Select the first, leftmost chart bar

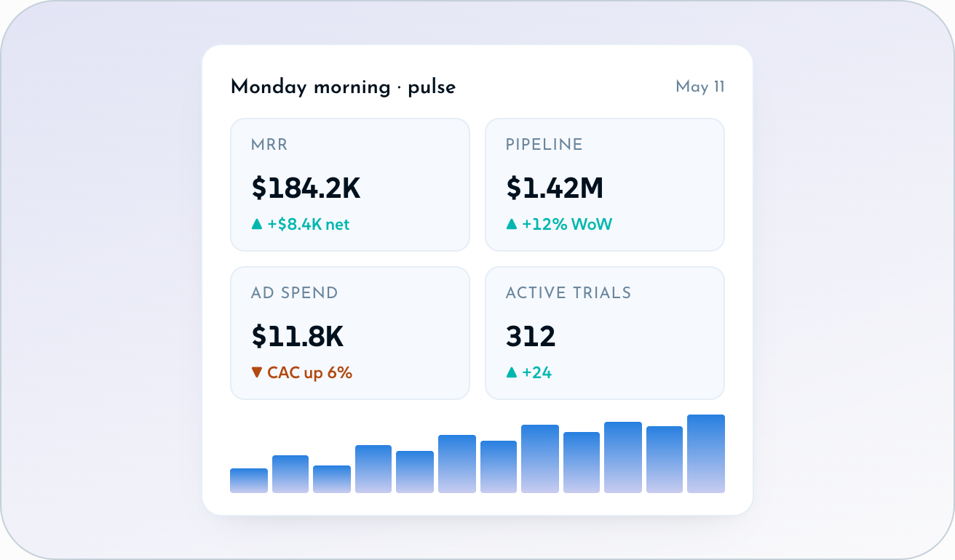249,481
